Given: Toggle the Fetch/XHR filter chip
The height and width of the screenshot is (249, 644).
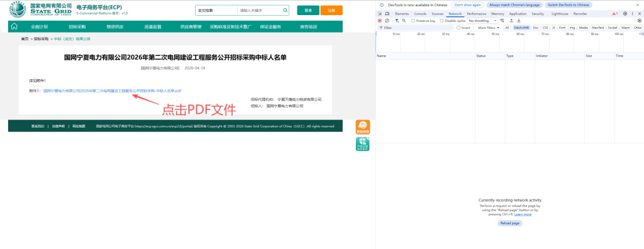Looking at the screenshot, I should point(521,28).
